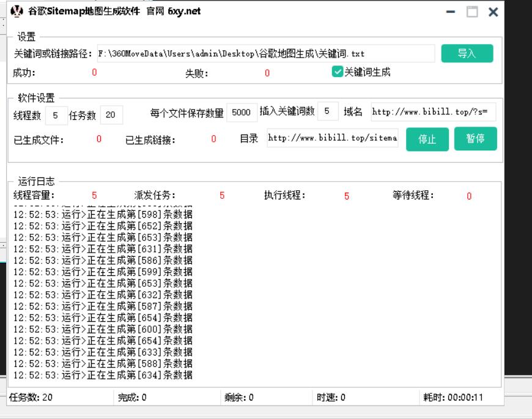Click the 插入关键词数 input field
The image size is (532, 419).
[x=328, y=111]
